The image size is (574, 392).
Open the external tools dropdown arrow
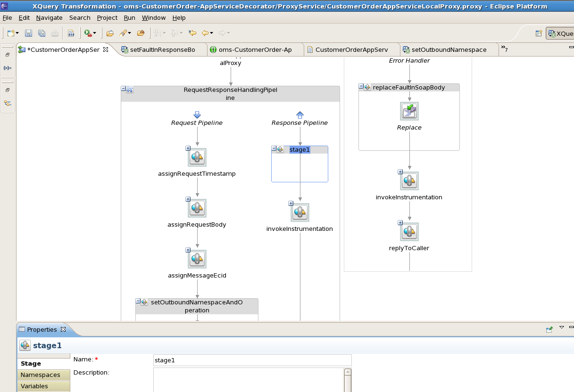94,33
